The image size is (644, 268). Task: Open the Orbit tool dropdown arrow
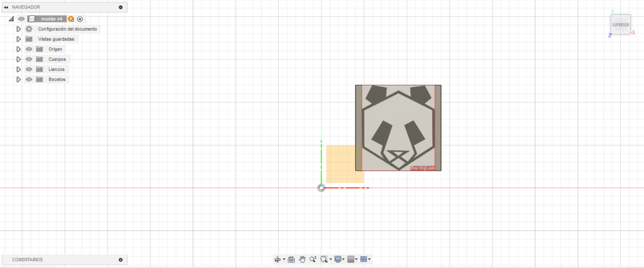[x=284, y=259]
